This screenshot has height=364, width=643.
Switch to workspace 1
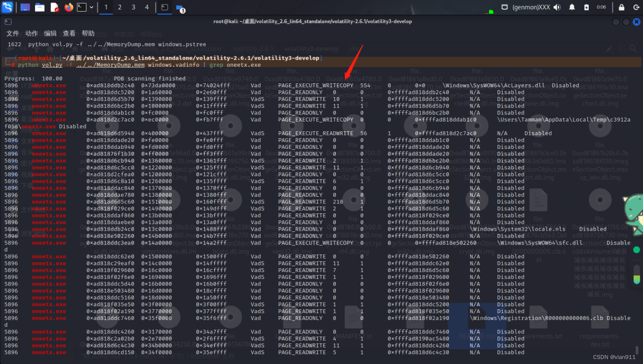point(106,7)
